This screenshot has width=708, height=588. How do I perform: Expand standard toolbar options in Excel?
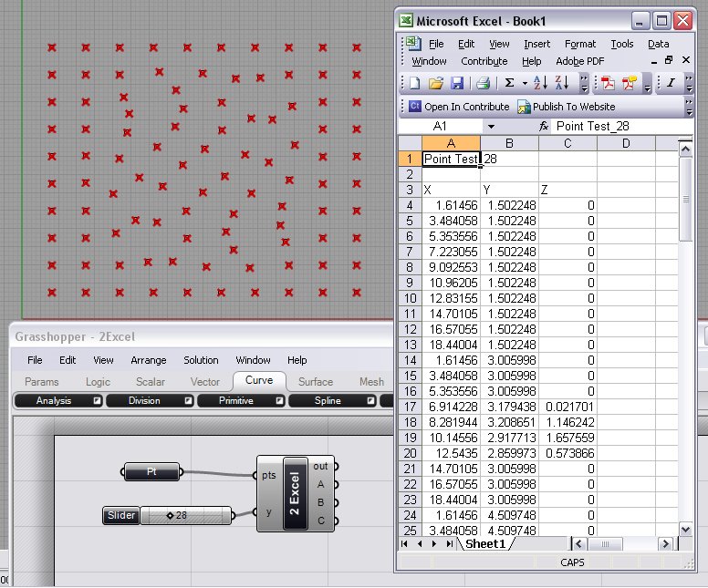click(x=584, y=83)
